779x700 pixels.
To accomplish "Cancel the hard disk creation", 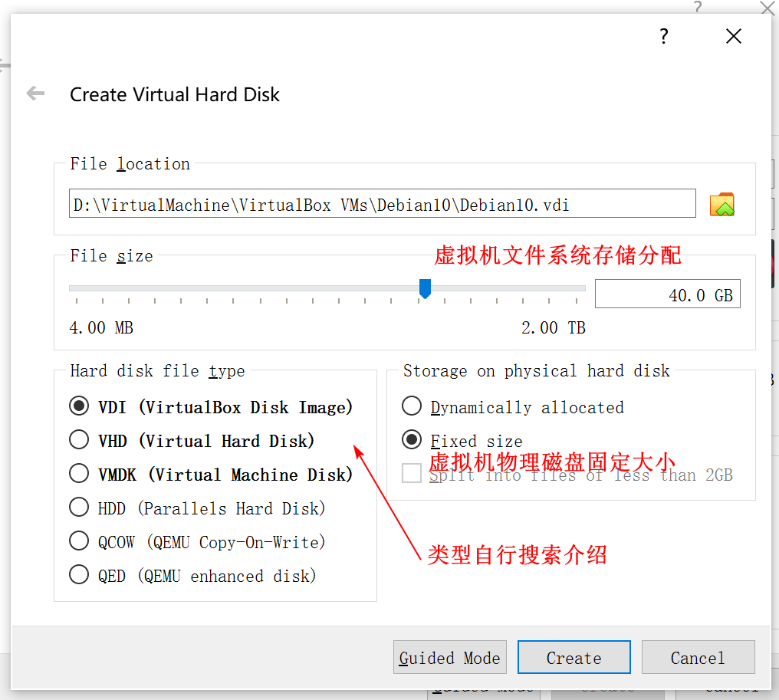I will (698, 657).
